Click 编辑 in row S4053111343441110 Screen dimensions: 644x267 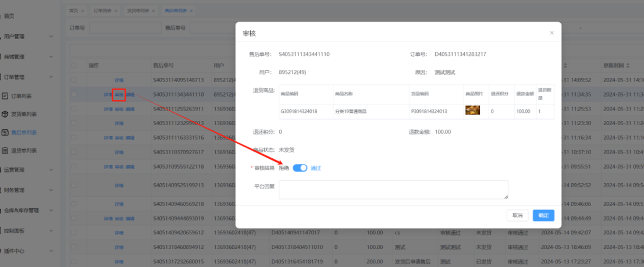click(x=130, y=94)
